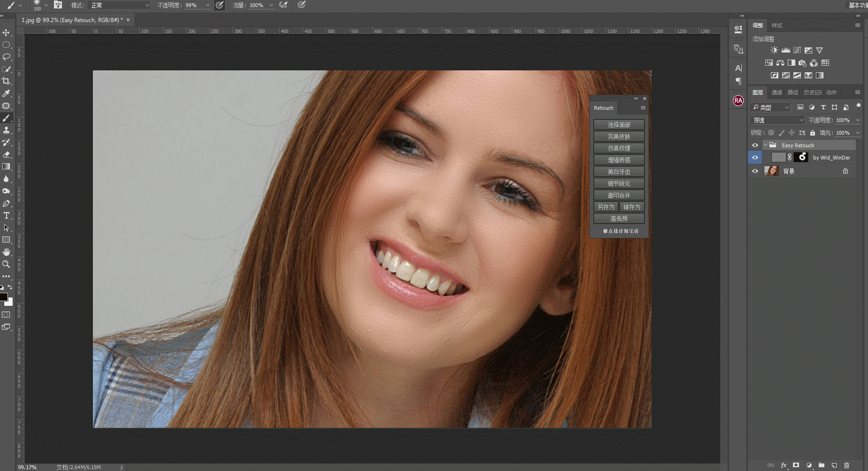Click the 完美皮肤 perfect skin button
868x471 pixels.
(x=619, y=136)
